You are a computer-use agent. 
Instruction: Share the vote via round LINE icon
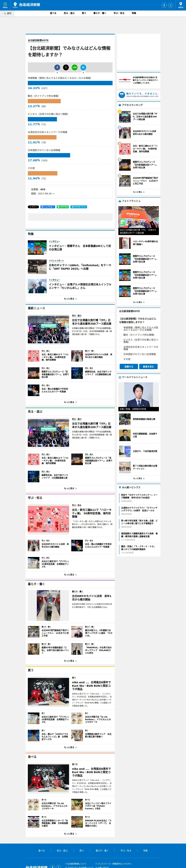pyautogui.click(x=75, y=67)
